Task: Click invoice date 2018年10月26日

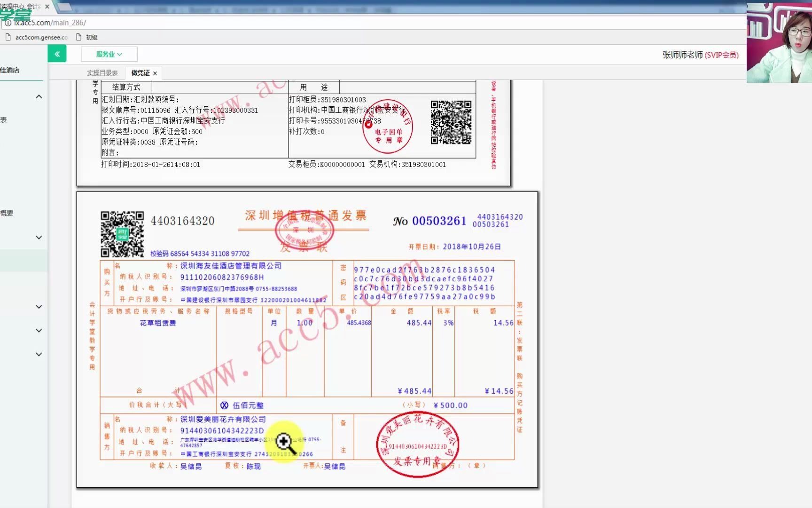Action: (x=472, y=246)
